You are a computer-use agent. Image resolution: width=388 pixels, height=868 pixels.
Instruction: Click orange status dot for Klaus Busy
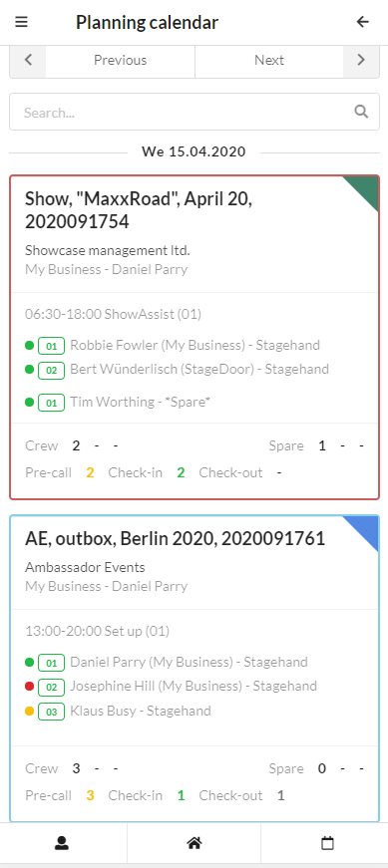coord(30,711)
